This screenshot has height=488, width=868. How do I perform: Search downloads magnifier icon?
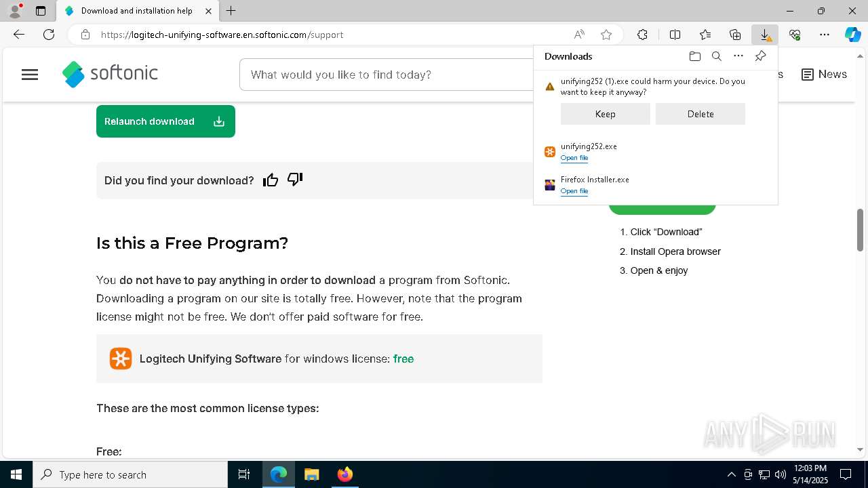(717, 56)
